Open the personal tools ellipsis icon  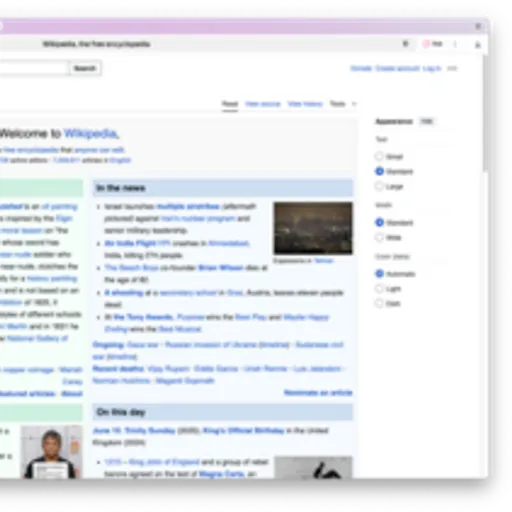coord(452,68)
